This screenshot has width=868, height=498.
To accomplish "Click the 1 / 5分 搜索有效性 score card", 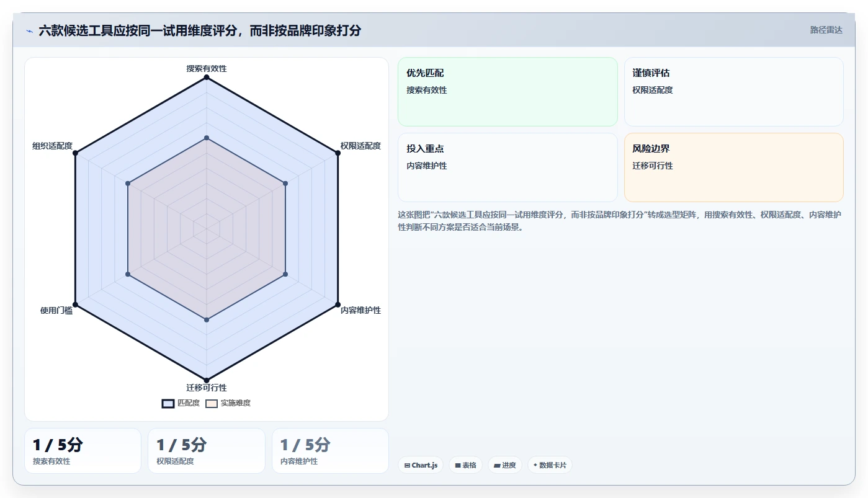I will [x=83, y=451].
